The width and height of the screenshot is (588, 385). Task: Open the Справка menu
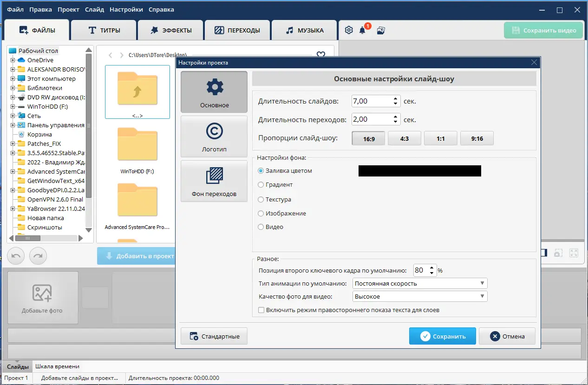point(161,9)
